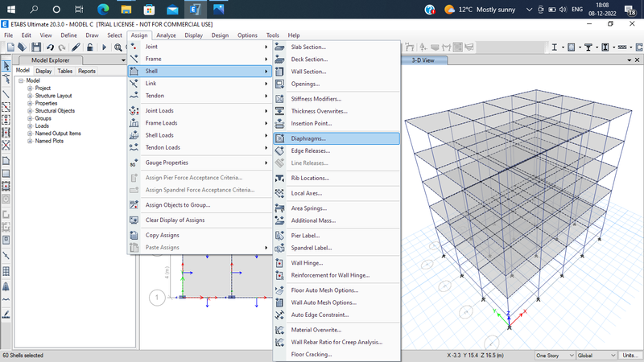Image resolution: width=644 pixels, height=362 pixels.
Task: Open File Explorer from taskbar
Action: coord(126,9)
